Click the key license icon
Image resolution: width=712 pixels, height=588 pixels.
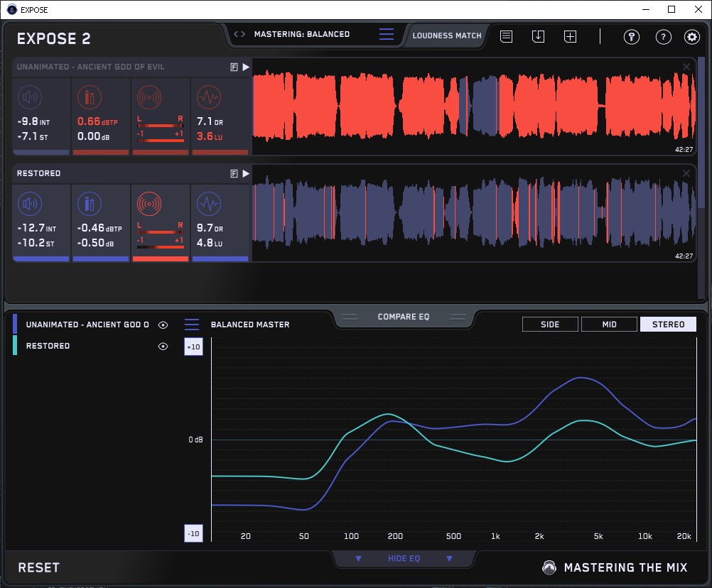pyautogui.click(x=632, y=37)
